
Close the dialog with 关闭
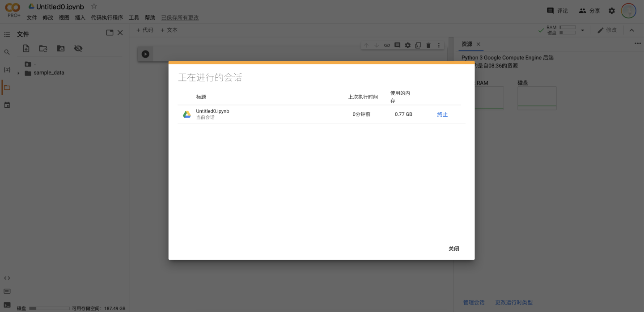point(454,249)
